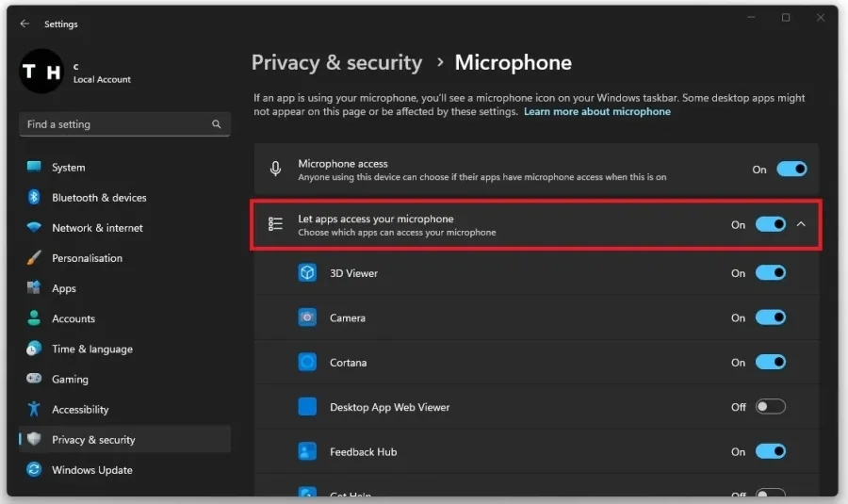This screenshot has height=504, width=848.
Task: Click the Windows Update sync icon
Action: pyautogui.click(x=34, y=469)
